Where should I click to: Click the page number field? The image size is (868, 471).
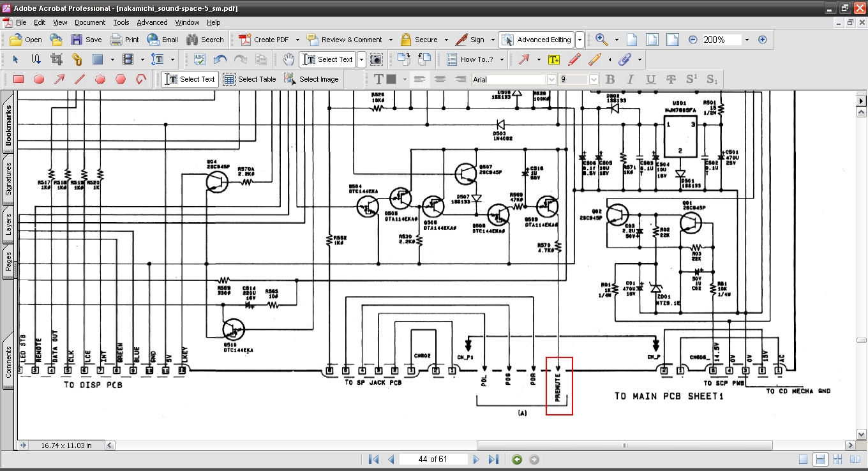433,460
